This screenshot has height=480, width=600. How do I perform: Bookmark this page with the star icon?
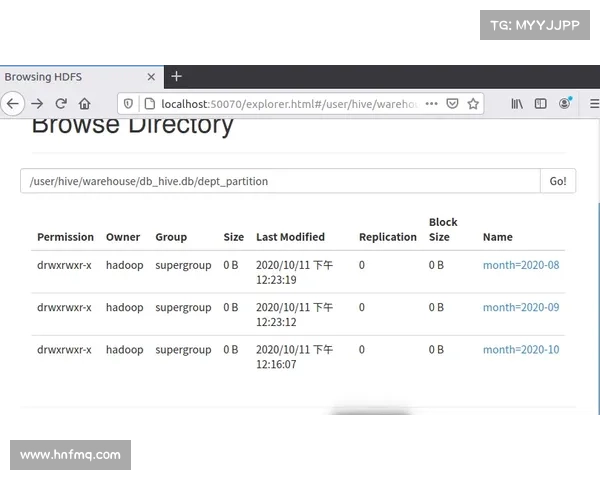click(x=473, y=103)
